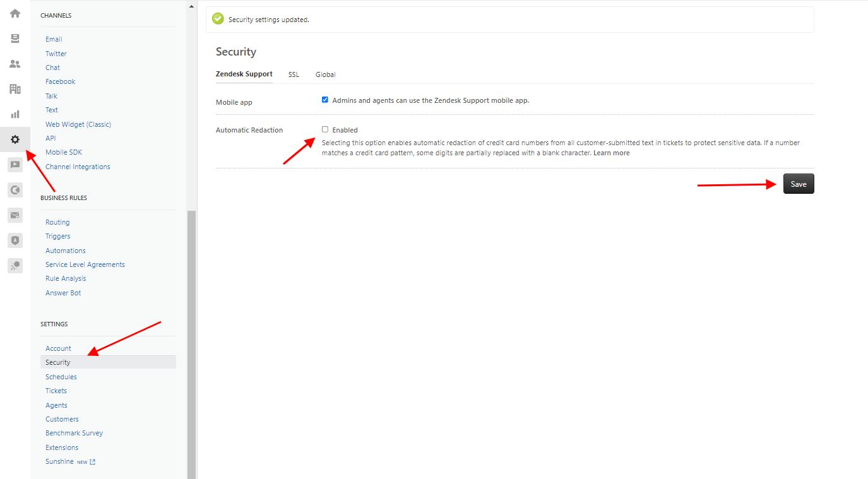Open the Customers people icon
The height and width of the screenshot is (479, 868).
(x=15, y=64)
